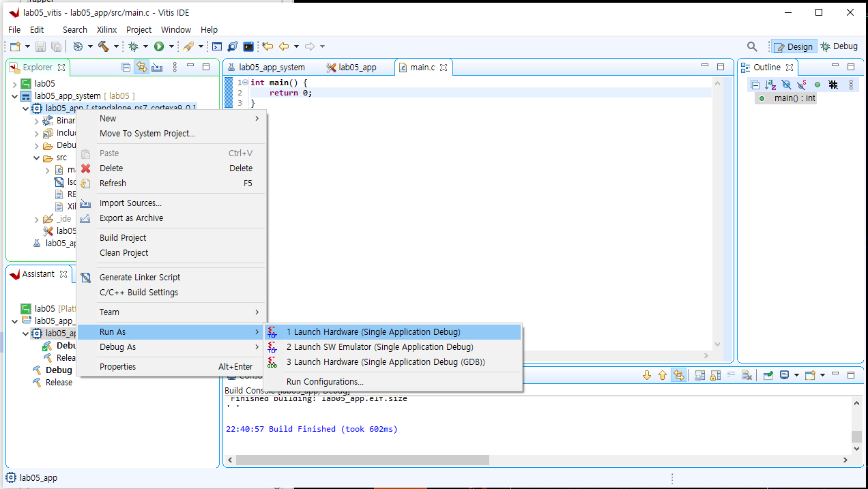Open the Display Selected Console dropdown arrow
This screenshot has width=868, height=489.
coord(796,375)
